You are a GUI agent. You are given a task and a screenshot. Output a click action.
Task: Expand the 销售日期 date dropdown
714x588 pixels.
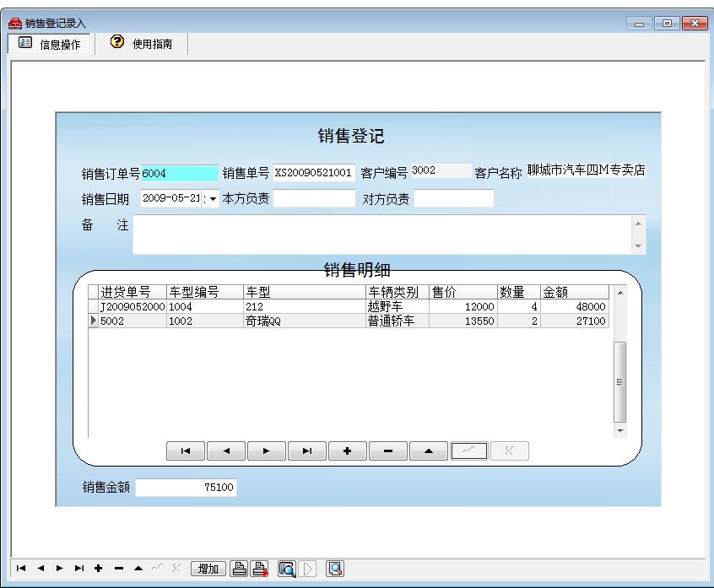point(213,199)
